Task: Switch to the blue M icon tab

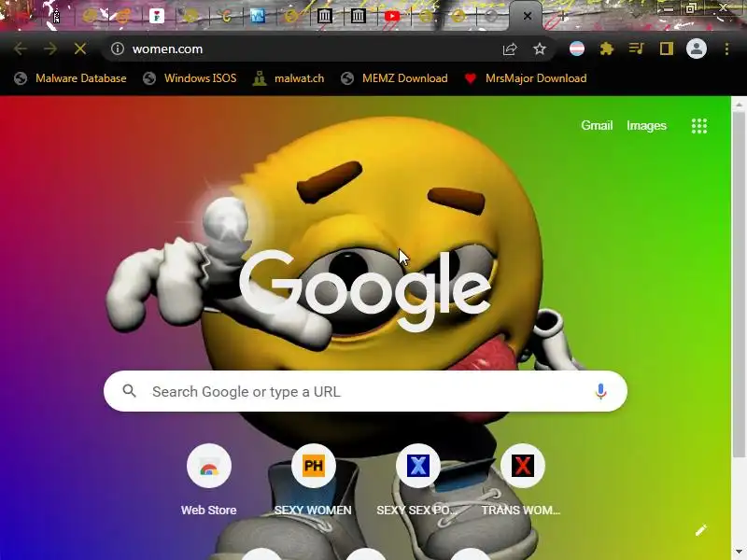Action: tap(258, 16)
